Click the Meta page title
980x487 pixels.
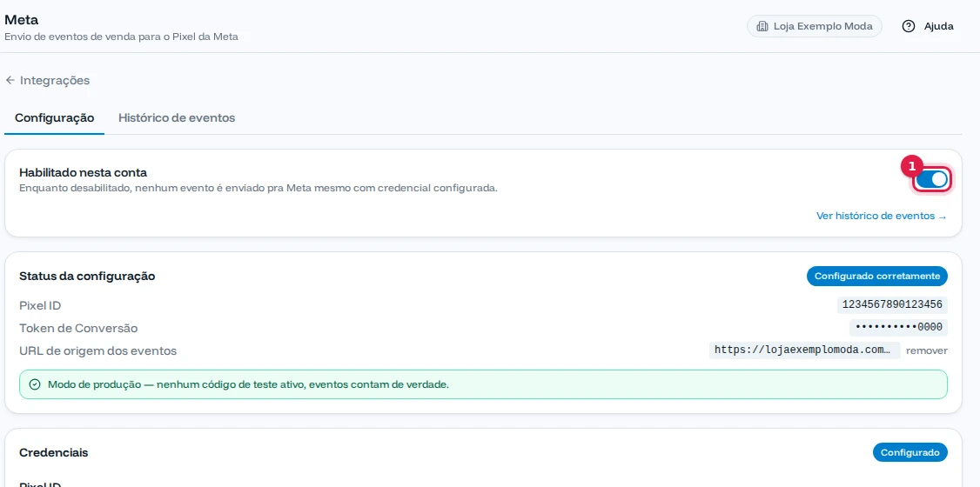pyautogui.click(x=21, y=20)
